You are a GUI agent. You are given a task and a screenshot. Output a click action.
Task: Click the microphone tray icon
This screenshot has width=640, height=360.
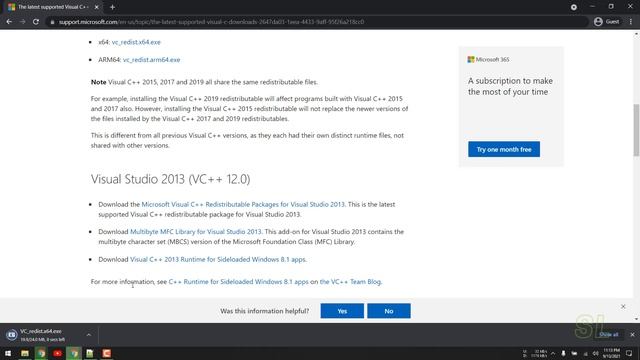[x=563, y=353]
